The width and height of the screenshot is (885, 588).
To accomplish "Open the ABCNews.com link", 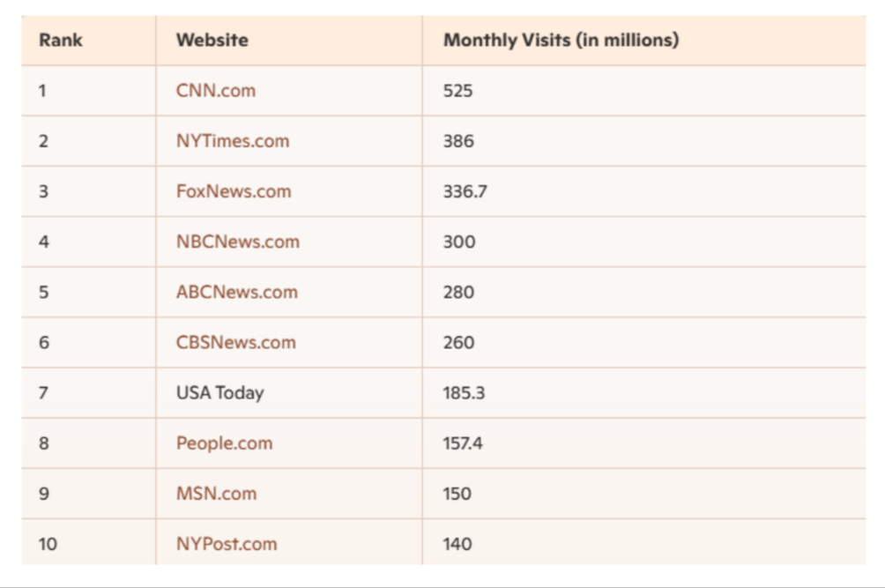I will pyautogui.click(x=236, y=293).
